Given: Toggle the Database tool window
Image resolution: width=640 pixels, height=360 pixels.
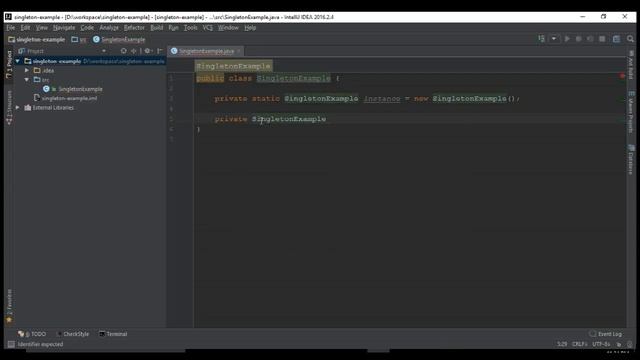Looking at the screenshot, I should pos(631,159).
